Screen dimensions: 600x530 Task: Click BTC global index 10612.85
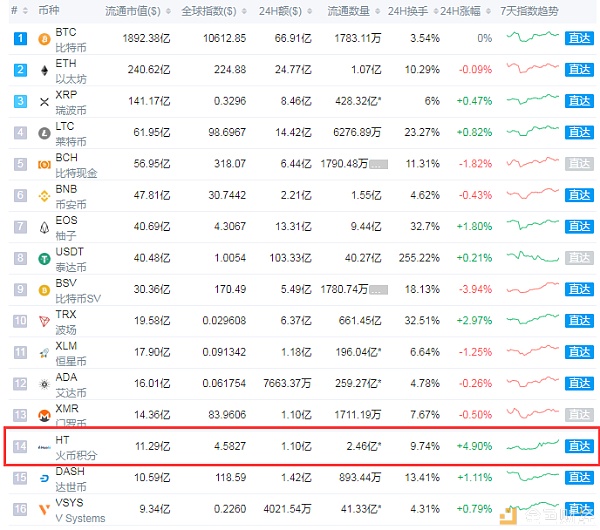click(x=224, y=39)
